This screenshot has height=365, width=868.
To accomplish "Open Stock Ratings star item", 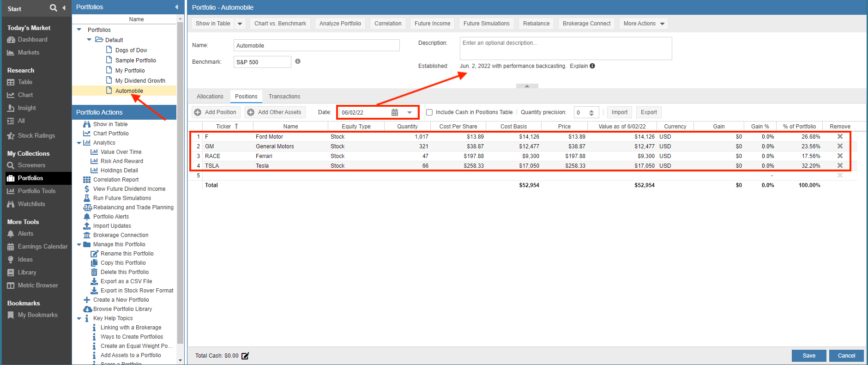I will pos(31,136).
